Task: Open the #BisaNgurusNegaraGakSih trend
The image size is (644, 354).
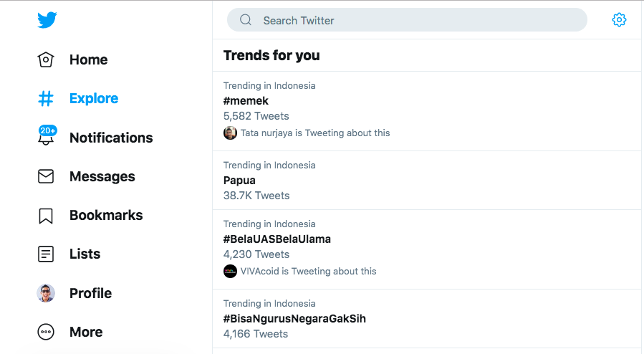Action: (x=427, y=319)
